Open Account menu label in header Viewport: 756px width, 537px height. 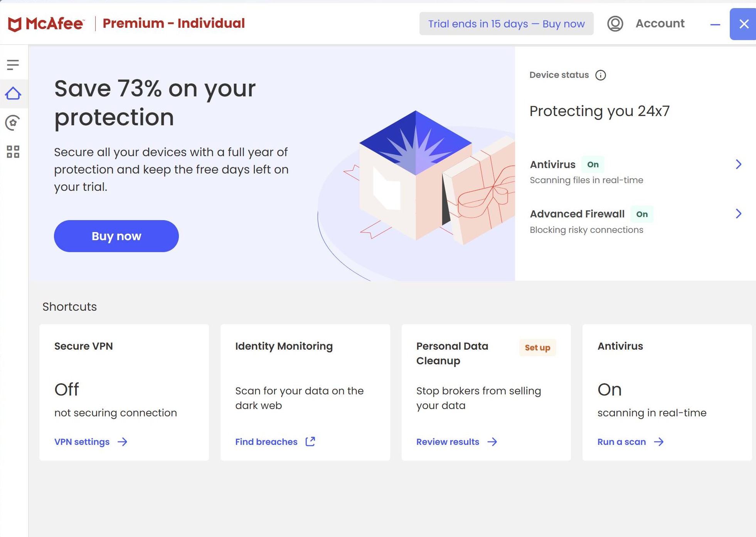click(660, 24)
